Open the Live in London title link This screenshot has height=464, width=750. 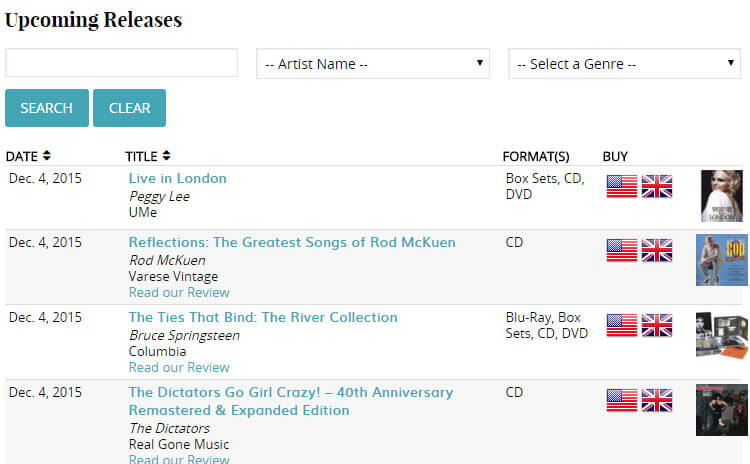coord(177,178)
